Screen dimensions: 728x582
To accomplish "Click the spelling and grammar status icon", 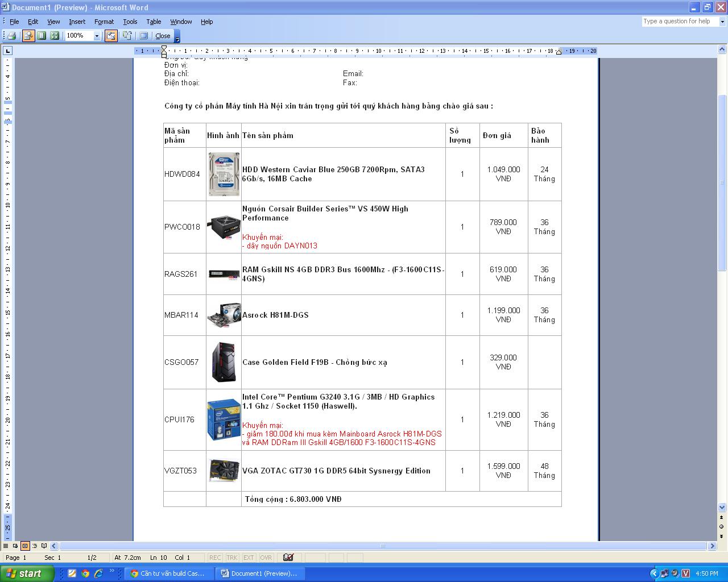I will [x=288, y=558].
